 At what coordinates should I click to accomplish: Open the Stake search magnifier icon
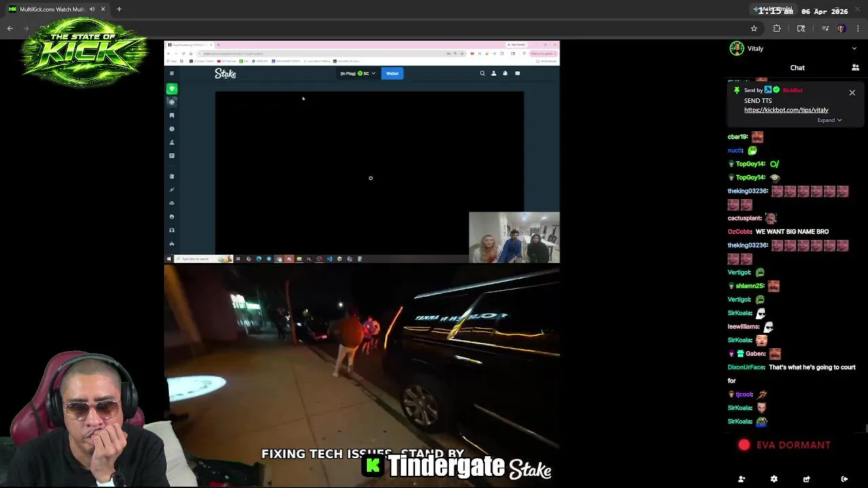[x=482, y=73]
